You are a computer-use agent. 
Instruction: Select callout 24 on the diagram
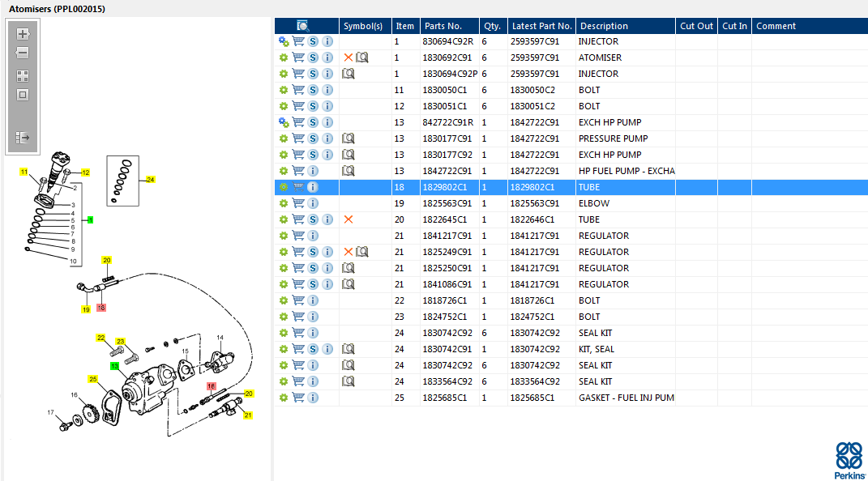point(150,179)
